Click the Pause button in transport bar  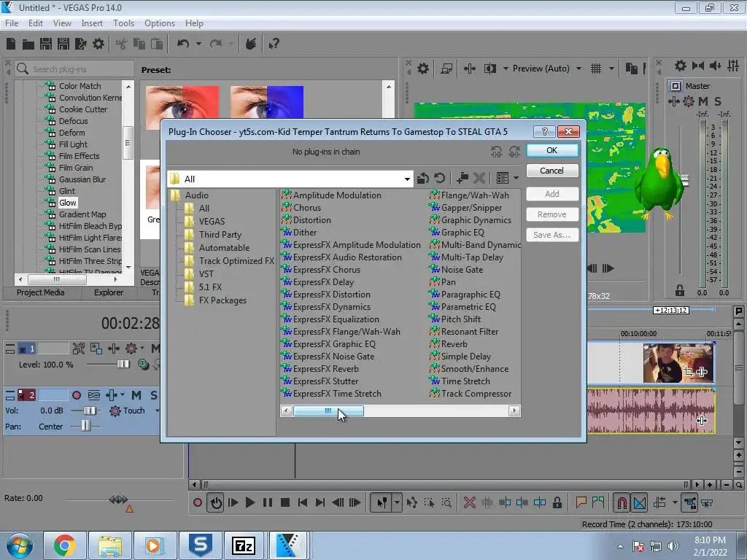[x=268, y=502]
